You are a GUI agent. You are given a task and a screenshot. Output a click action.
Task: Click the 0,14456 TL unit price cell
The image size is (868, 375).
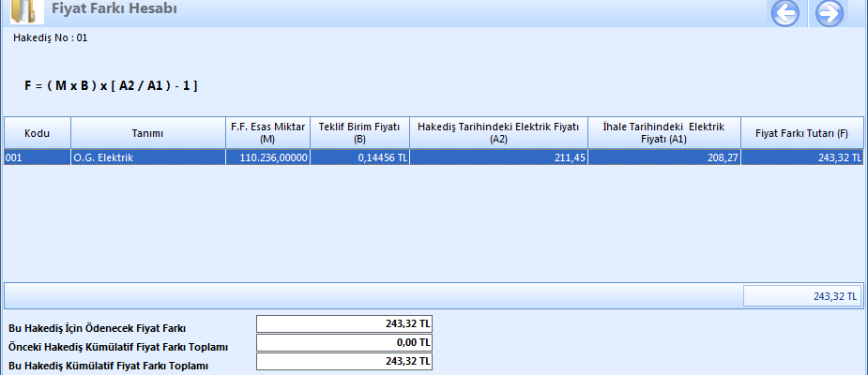coord(359,157)
